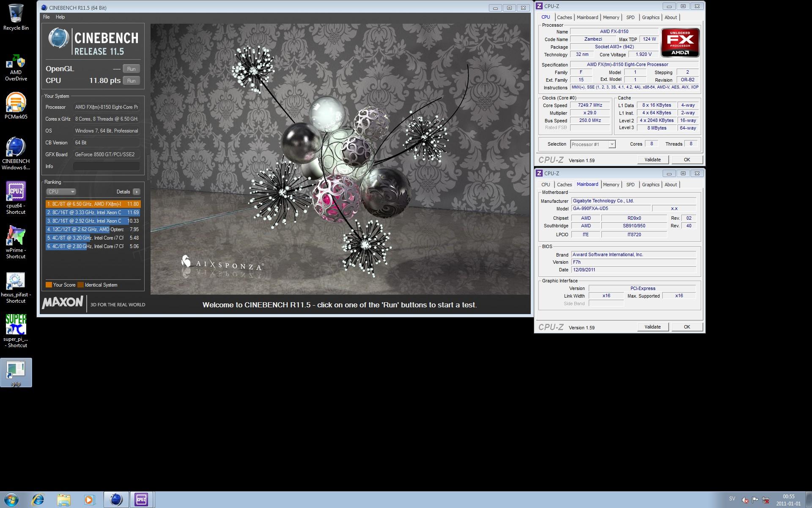Select the cpuz64 shortcut on desktop
The height and width of the screenshot is (508, 812).
(16, 198)
